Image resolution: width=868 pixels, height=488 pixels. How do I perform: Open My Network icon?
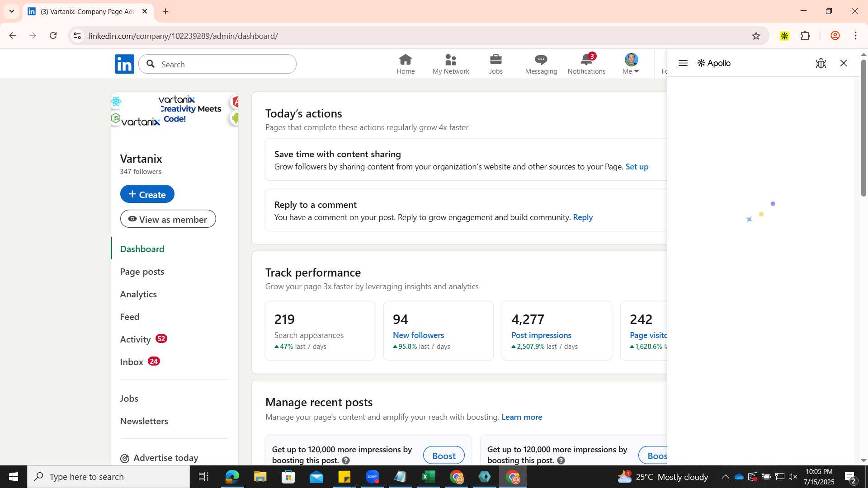(451, 64)
